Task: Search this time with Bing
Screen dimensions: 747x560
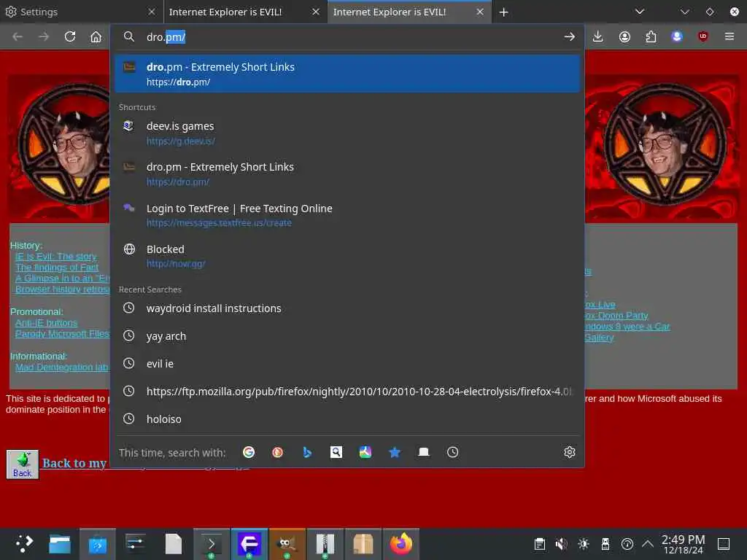Action: (307, 452)
